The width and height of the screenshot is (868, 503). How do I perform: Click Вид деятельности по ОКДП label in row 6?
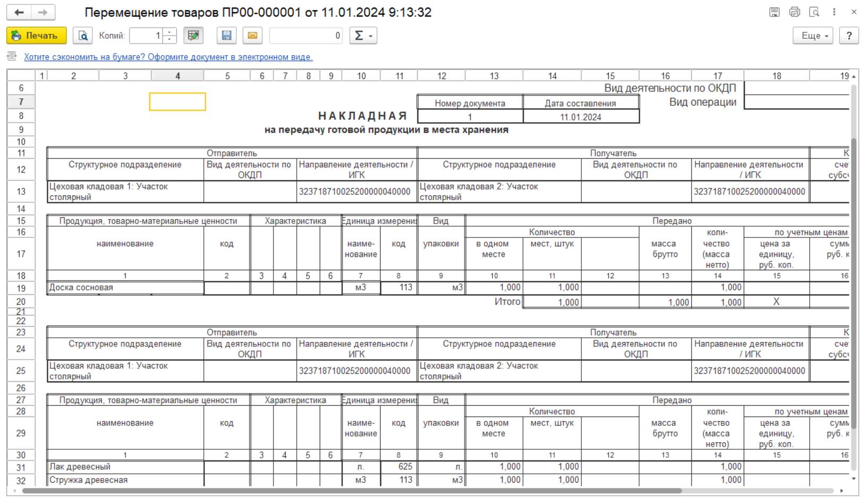point(670,88)
